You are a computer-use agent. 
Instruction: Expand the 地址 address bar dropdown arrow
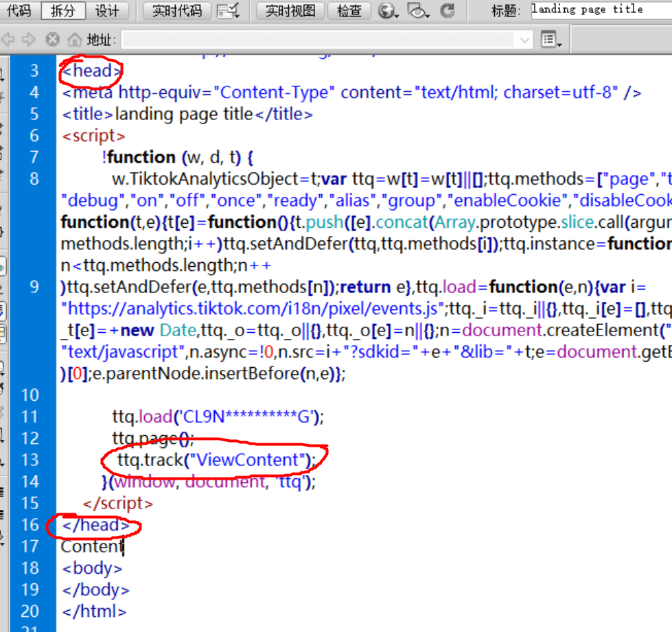525,40
